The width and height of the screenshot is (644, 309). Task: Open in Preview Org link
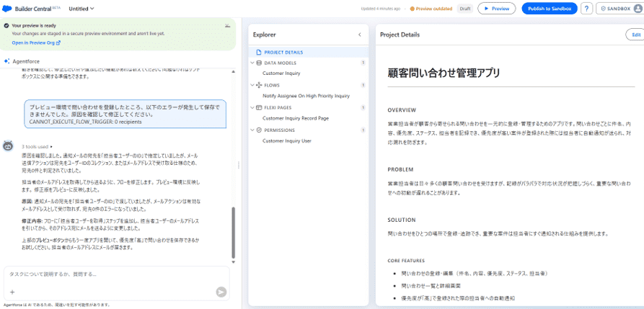tap(36, 42)
